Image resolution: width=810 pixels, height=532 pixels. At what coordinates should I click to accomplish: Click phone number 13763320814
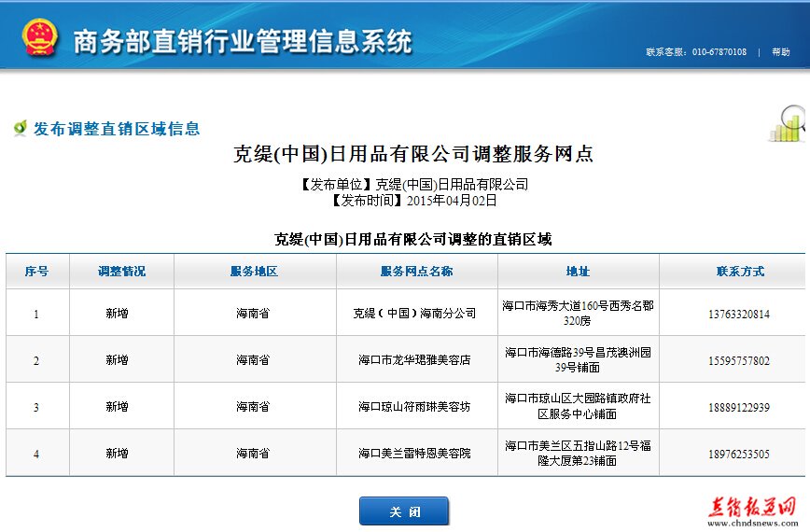[x=739, y=314]
